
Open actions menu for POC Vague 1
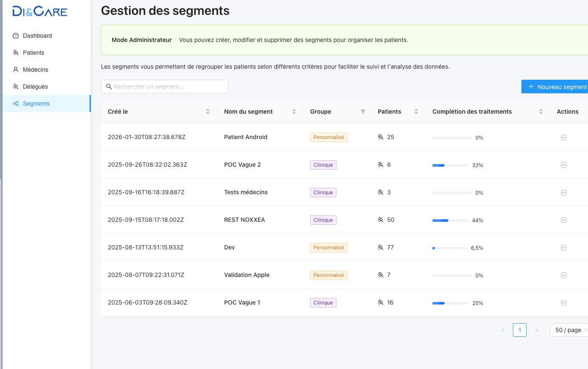click(x=564, y=303)
